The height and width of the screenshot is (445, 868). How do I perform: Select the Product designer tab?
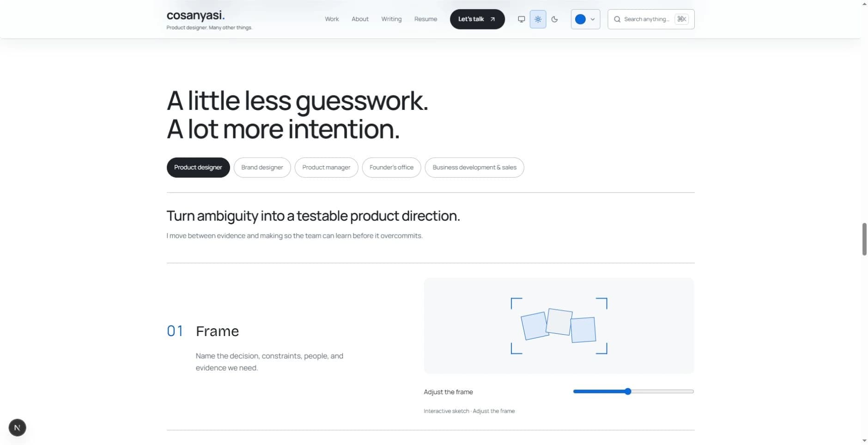198,168
